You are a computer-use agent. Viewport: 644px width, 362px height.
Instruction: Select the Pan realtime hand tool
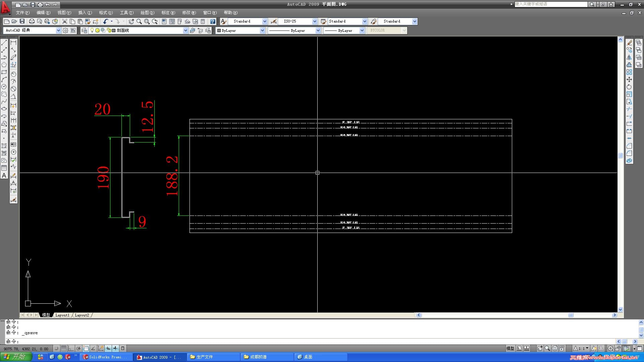[x=131, y=21]
